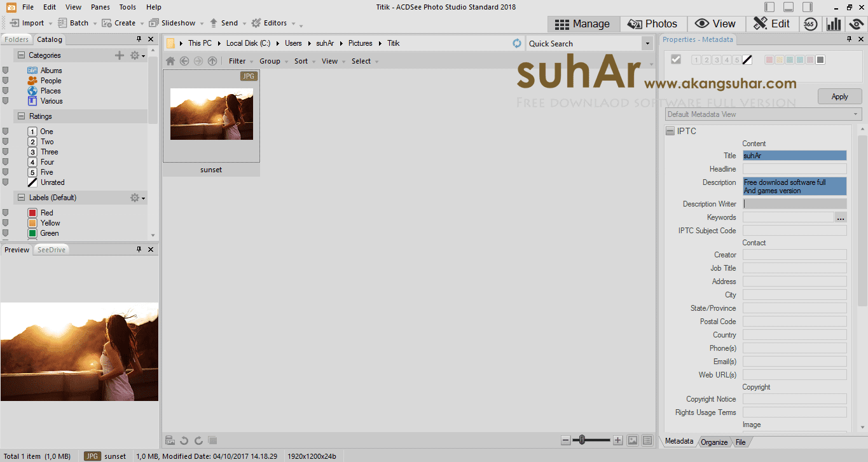This screenshot has width=868, height=462.
Task: Toggle the Places category marker
Action: [x=5, y=91]
